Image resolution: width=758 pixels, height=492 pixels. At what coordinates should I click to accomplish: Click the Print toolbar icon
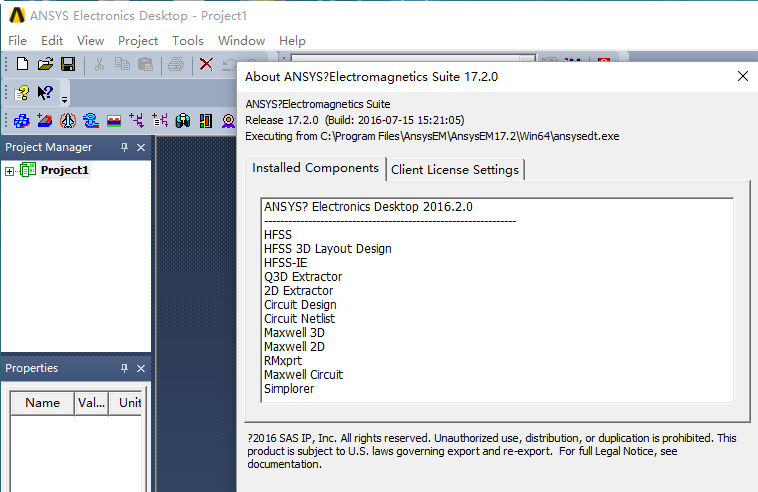(176, 64)
